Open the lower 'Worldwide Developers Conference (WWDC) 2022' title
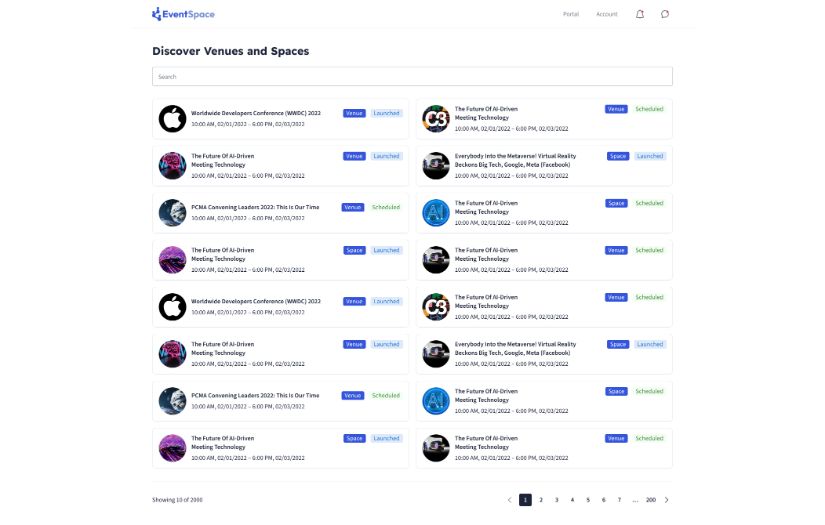Viewport: 825px width, 525px height. (x=256, y=301)
